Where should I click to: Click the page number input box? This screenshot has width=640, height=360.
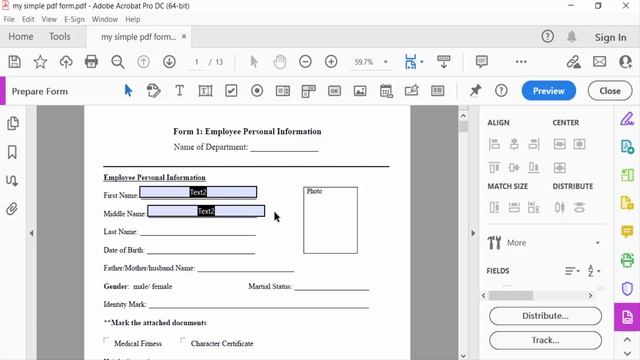(x=197, y=62)
